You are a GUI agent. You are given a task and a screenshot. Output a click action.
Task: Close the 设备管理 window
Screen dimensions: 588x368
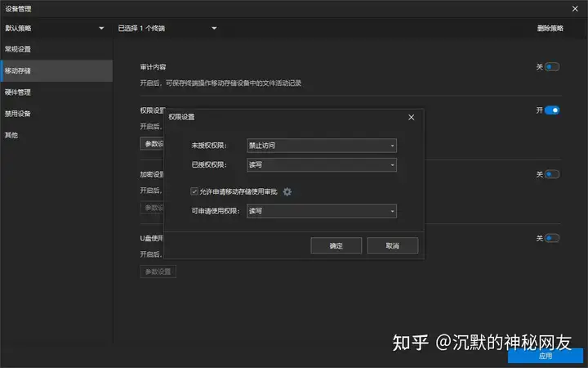(575, 9)
